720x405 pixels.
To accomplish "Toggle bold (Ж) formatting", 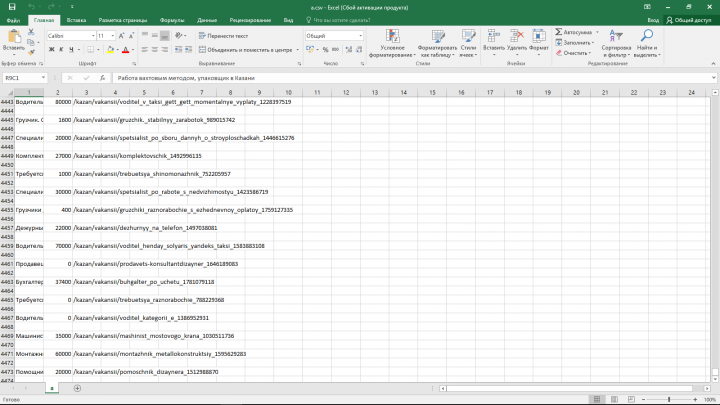I will coord(51,50).
